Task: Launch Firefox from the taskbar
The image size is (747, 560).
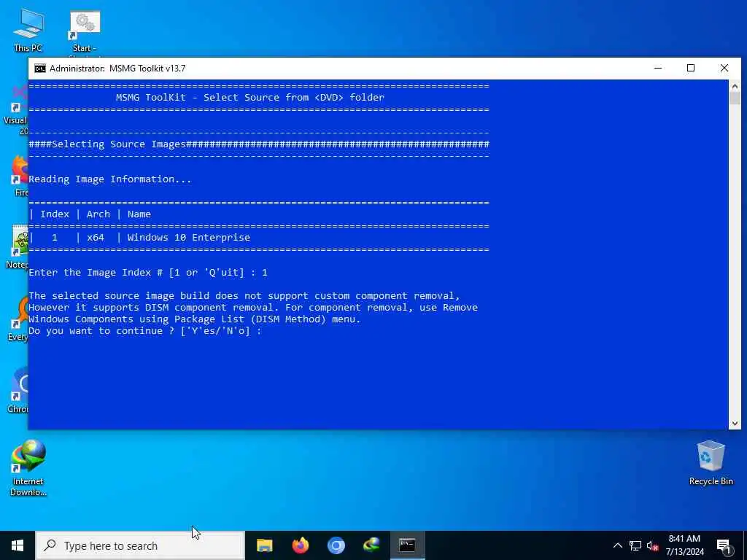Action: 300,545
